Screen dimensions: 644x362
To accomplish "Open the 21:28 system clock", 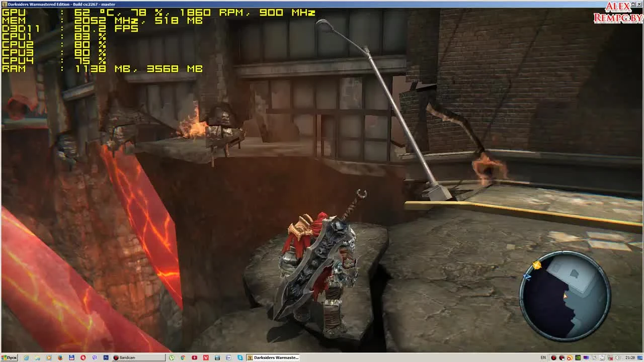I will 630,357.
